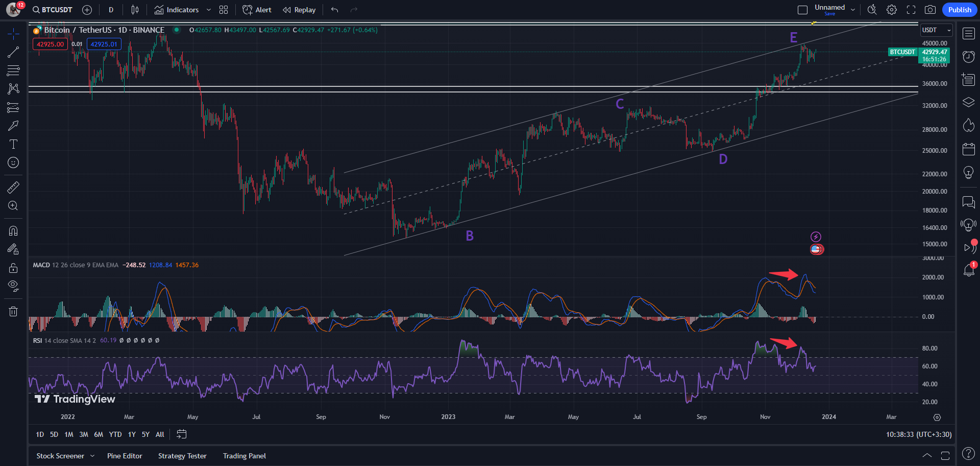Screen dimensions: 980x466
Task: Select the XABCD patterns tool
Action: pyautogui.click(x=13, y=89)
